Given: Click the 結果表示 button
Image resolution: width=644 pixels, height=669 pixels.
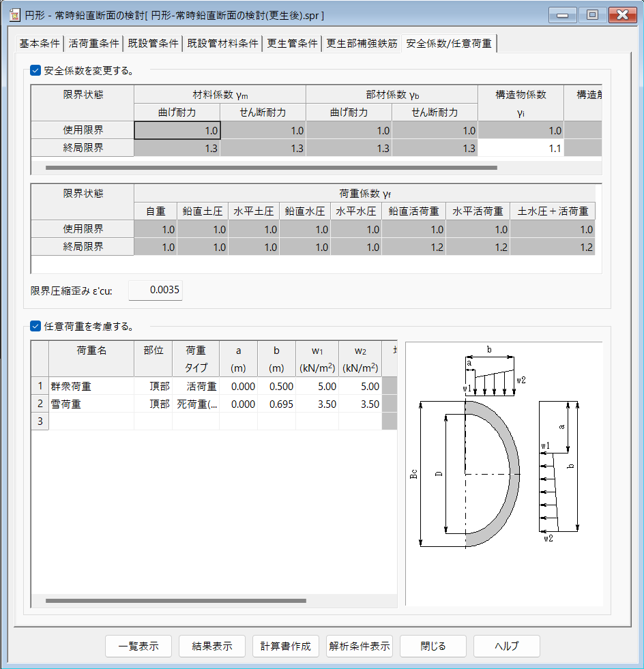Looking at the screenshot, I should point(212,646).
